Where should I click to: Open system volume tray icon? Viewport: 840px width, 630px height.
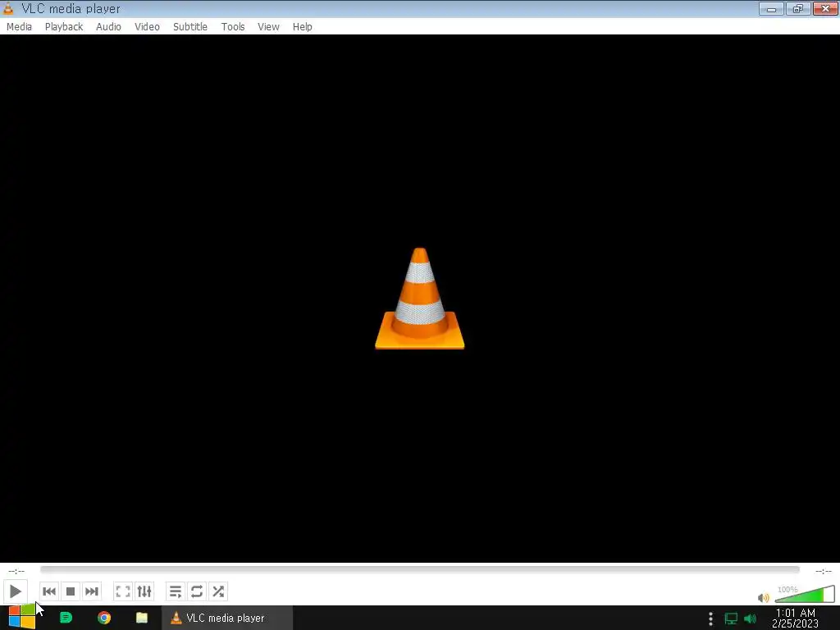(750, 619)
